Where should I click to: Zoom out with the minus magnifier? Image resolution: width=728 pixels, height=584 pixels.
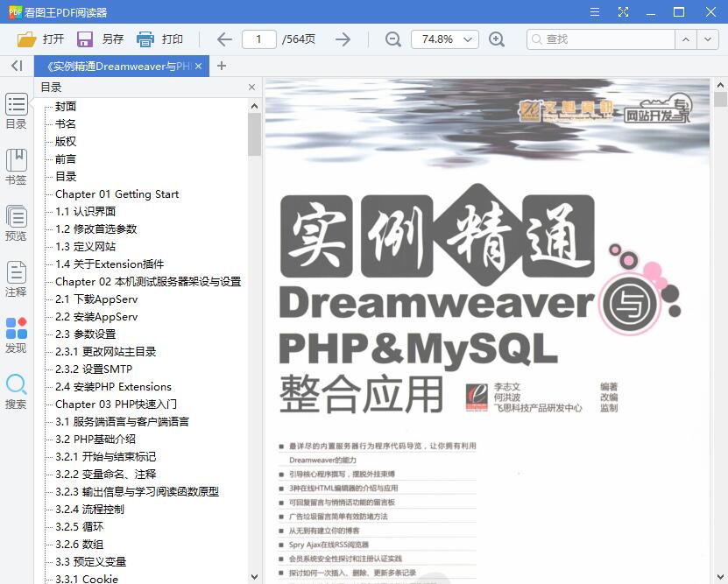coord(393,39)
